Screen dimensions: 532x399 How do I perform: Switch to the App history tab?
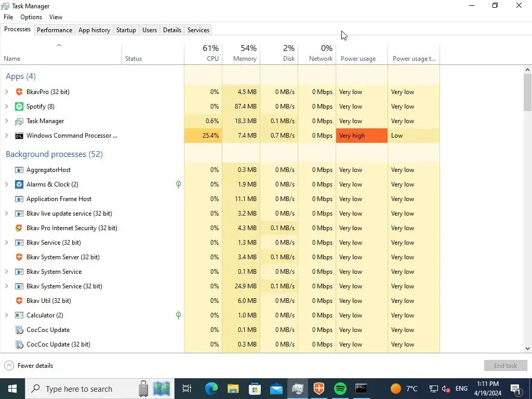point(95,30)
